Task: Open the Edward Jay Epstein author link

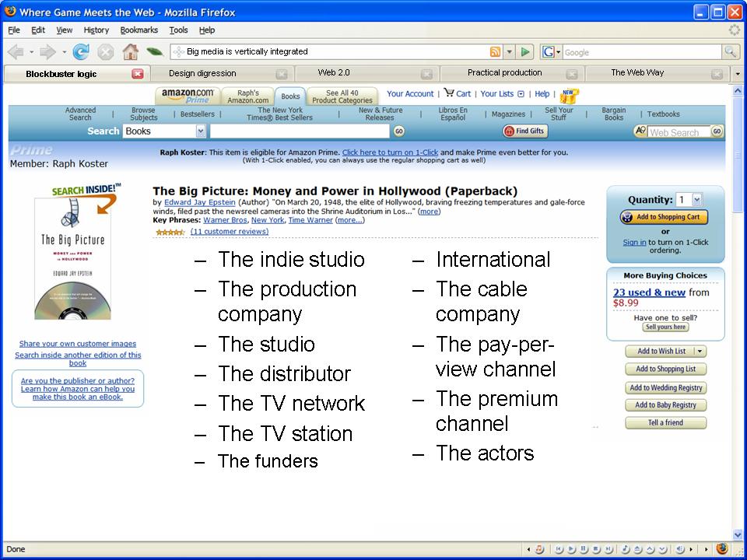Action: coord(200,202)
